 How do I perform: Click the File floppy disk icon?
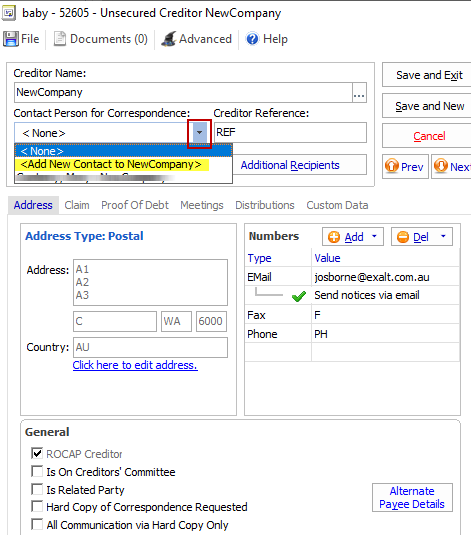coord(11,39)
